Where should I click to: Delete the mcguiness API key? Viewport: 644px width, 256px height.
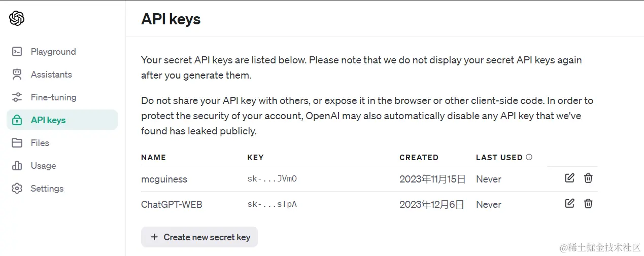(588, 178)
